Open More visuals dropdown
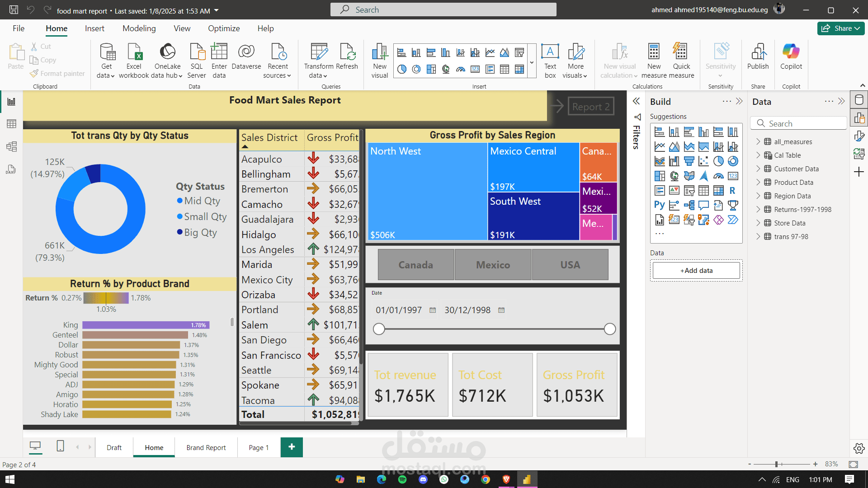868x488 pixels. pos(576,61)
